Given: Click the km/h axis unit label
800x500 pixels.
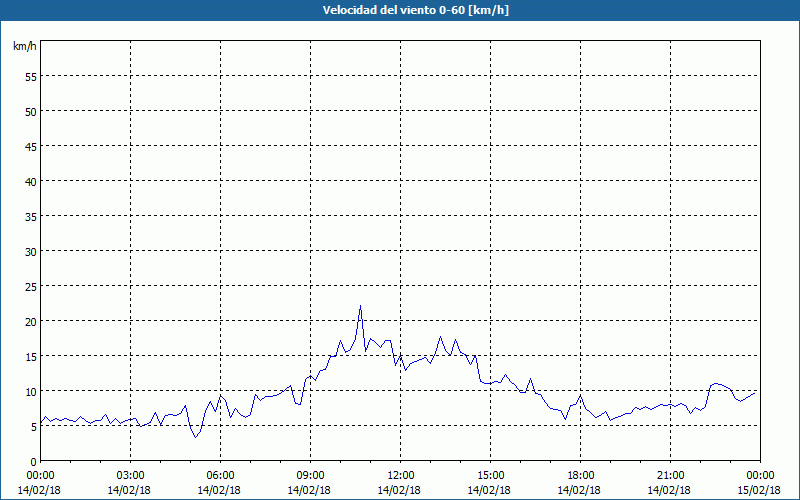Looking at the screenshot, I should [24, 46].
